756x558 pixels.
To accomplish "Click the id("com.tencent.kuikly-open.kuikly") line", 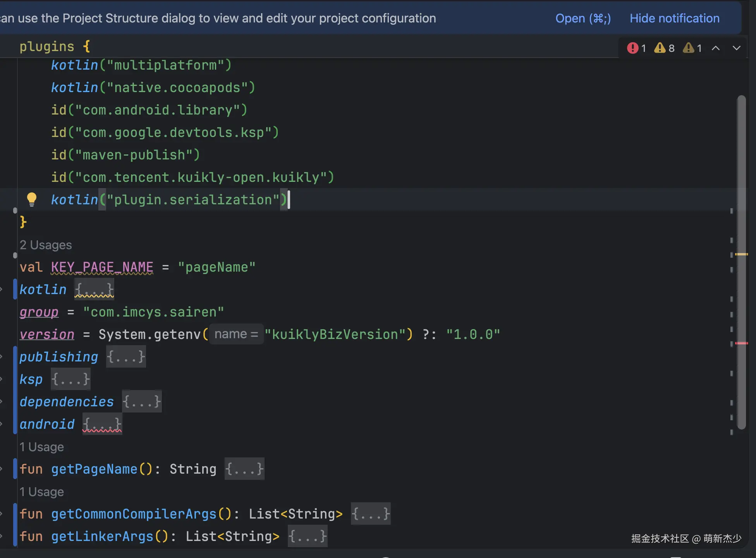I will coord(192,177).
